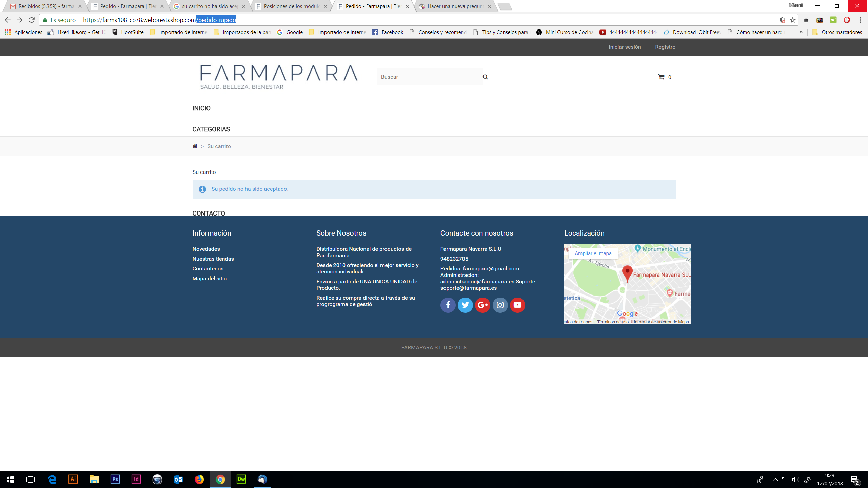Open the Instagram footer icon
Viewport: 868px width, 488px height.
500,305
